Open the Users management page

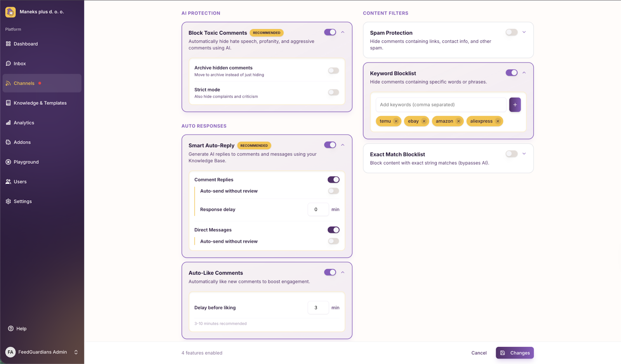point(20,181)
